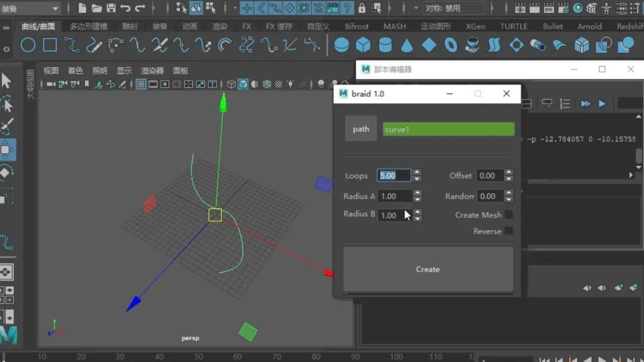Screen dimensions: 644x362
Task: Toggle wireframe cube display icon
Action: [231, 84]
